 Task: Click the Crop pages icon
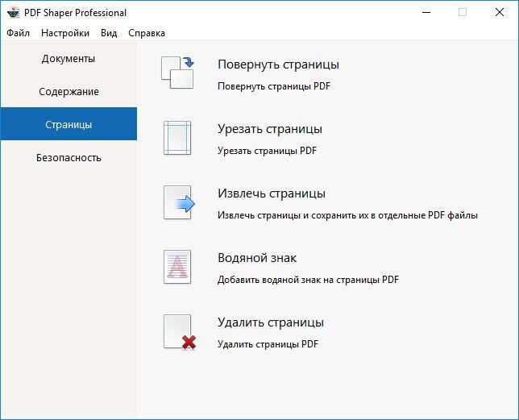[x=177, y=138]
